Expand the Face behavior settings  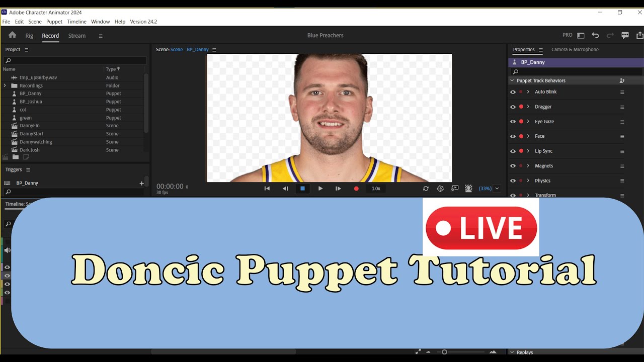pyautogui.click(x=528, y=136)
